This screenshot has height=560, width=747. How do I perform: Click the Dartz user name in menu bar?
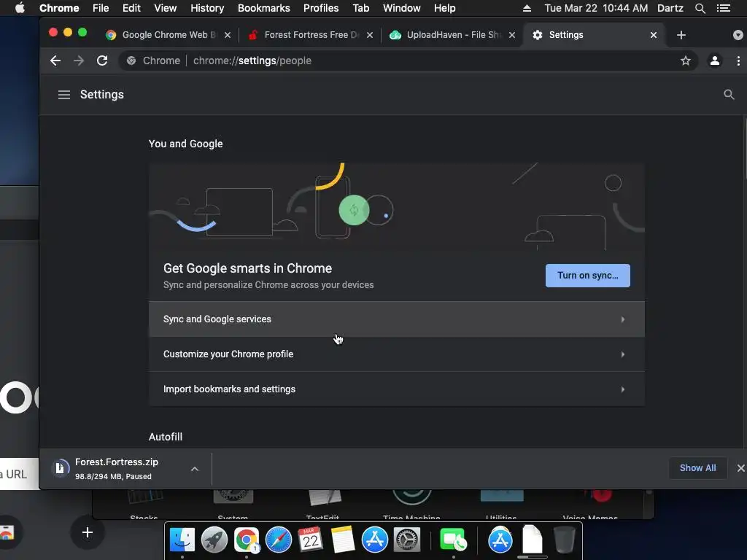[x=670, y=8]
